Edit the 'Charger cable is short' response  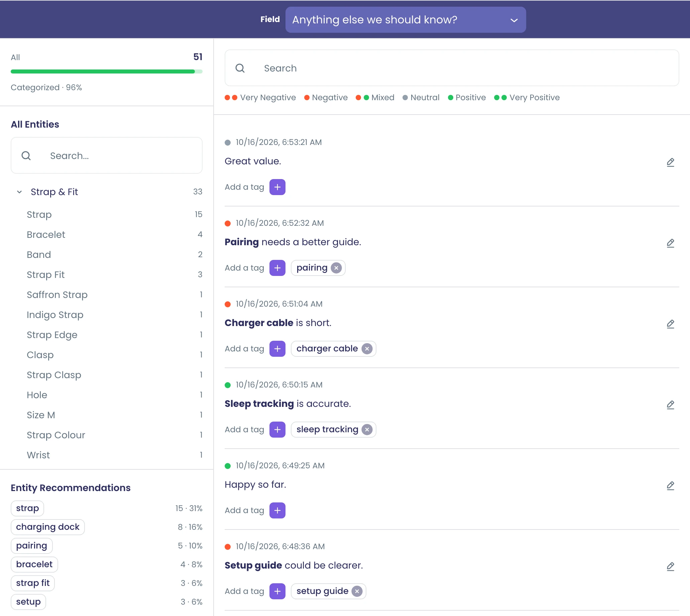tap(670, 324)
